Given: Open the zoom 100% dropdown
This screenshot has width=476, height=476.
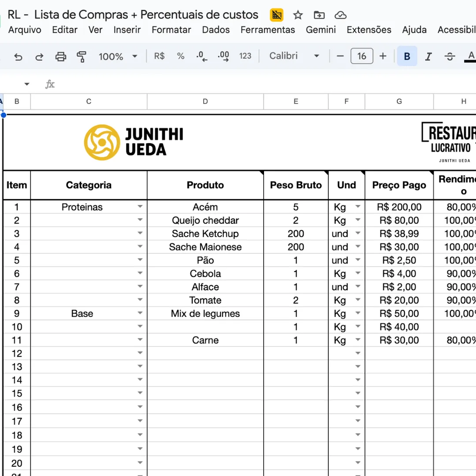Looking at the screenshot, I should coord(118,56).
